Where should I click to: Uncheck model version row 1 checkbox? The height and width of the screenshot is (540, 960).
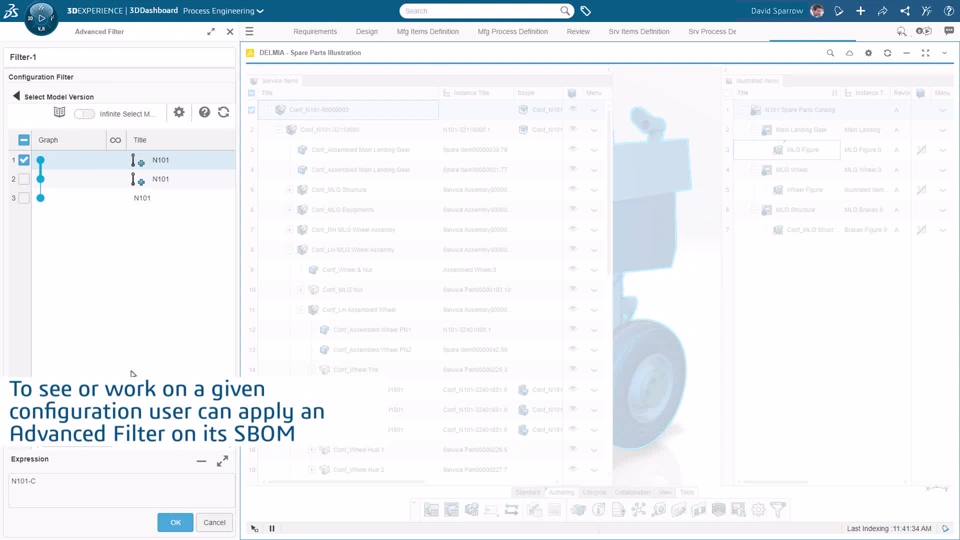click(x=24, y=160)
